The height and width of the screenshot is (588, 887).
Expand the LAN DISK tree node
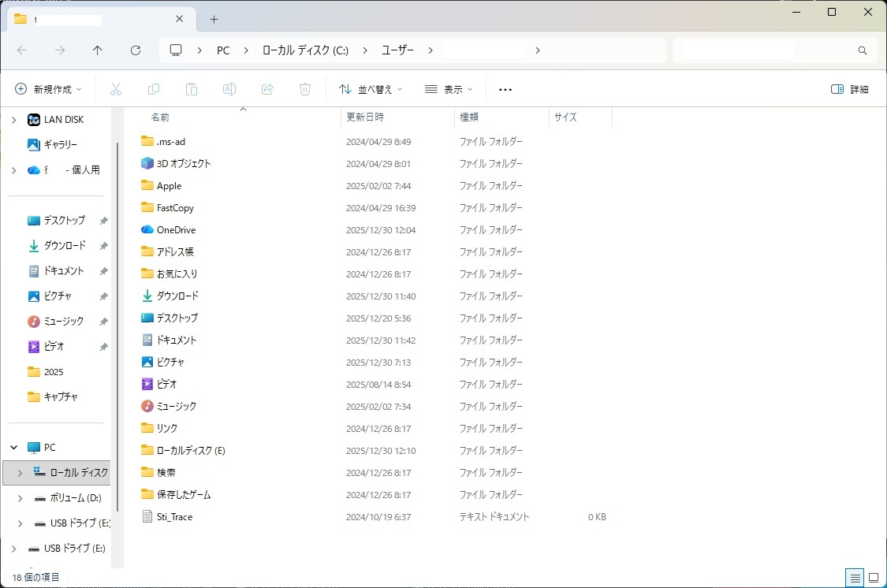tap(13, 120)
